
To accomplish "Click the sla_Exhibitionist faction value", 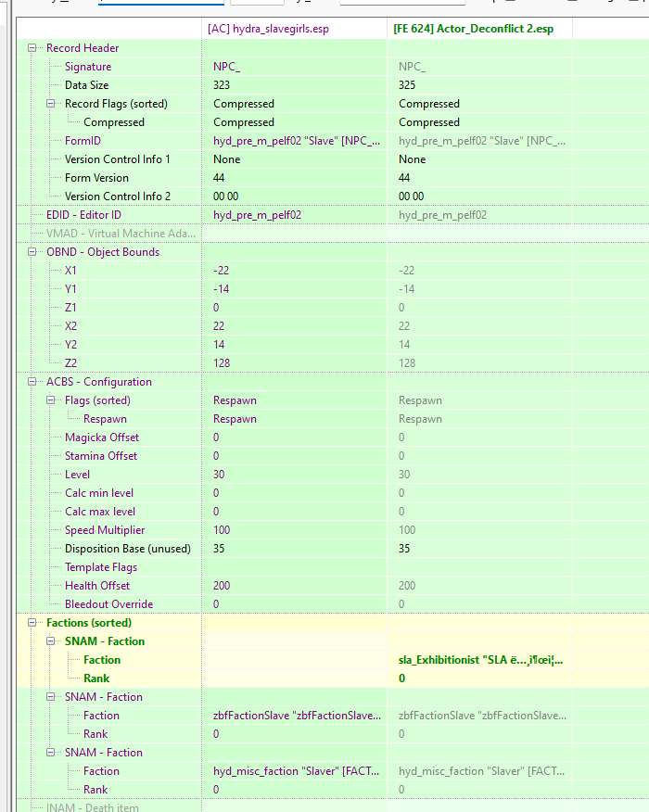I will [x=480, y=660].
